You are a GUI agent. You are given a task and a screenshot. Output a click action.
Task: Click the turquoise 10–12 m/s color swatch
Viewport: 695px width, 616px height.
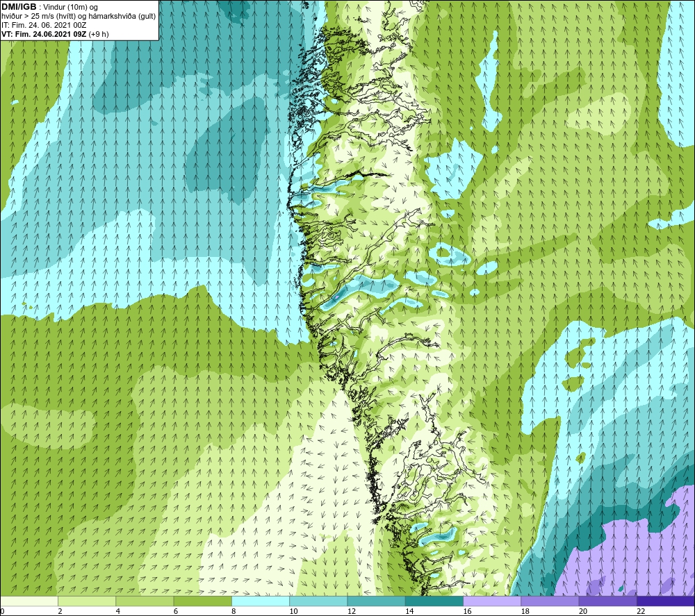click(x=318, y=601)
